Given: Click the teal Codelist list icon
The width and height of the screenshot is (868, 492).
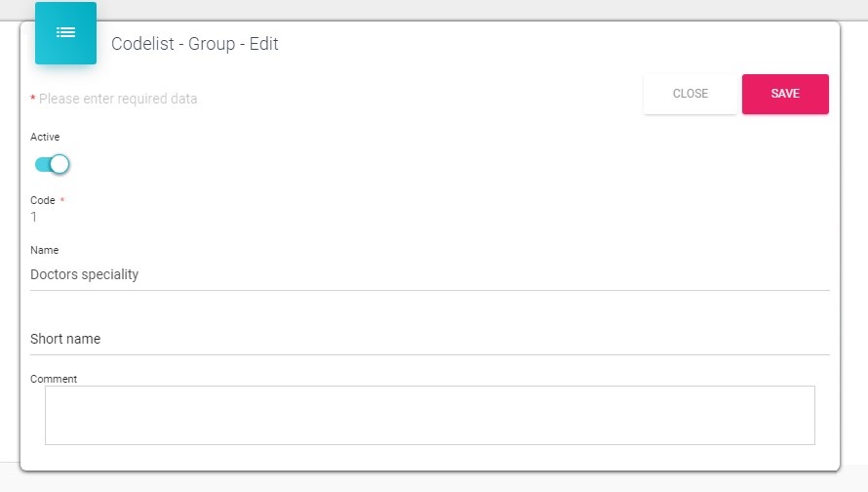Looking at the screenshot, I should [x=65, y=33].
